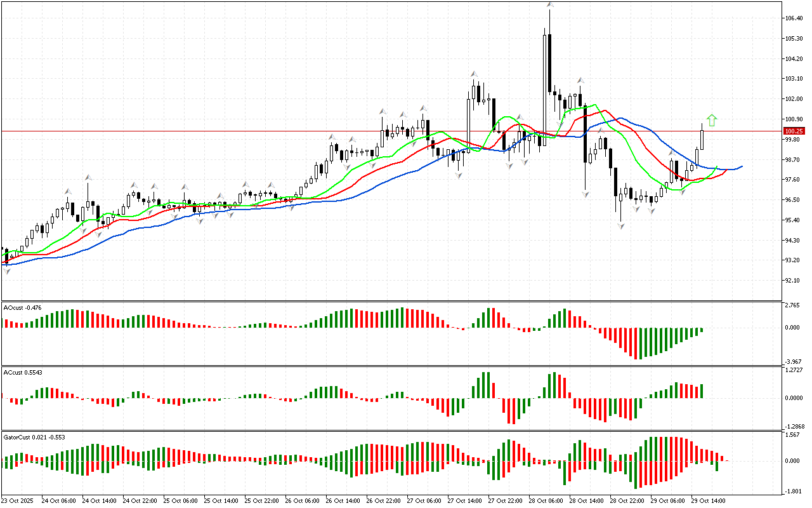812x508 pixels.
Task: Click the down fractal arrow below the lowest 28 Oct candle
Action: (x=622, y=226)
